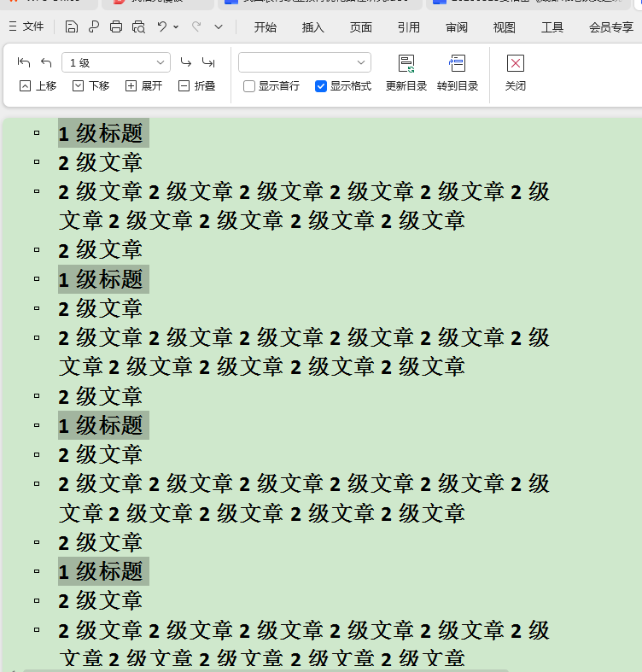The height and width of the screenshot is (672, 642).
Task: Enable the 显示首行 checkbox
Action: (249, 86)
